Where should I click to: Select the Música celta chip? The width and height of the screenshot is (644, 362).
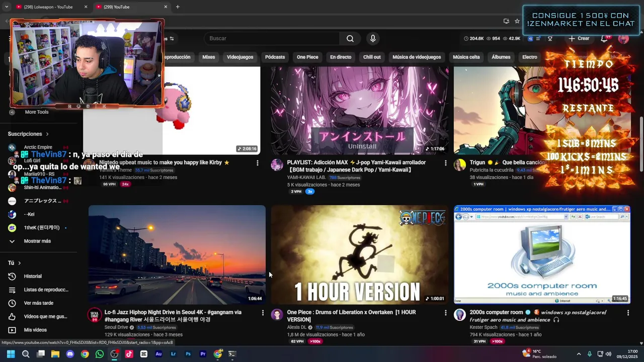point(466,57)
